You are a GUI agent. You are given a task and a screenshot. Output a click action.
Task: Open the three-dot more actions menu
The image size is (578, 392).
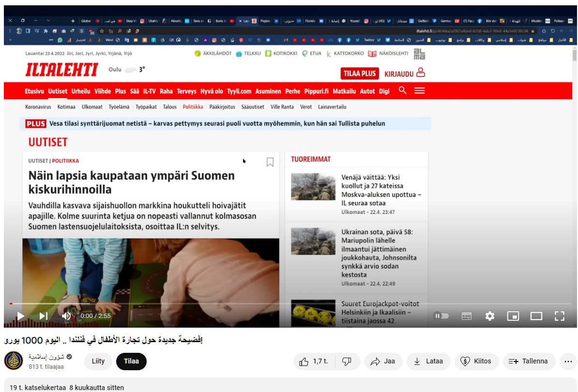click(568, 362)
